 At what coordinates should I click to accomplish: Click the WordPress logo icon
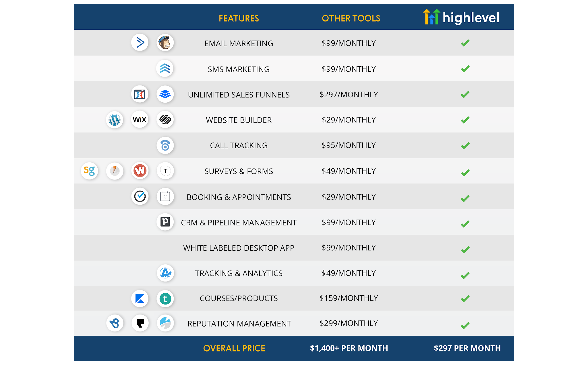point(115,120)
